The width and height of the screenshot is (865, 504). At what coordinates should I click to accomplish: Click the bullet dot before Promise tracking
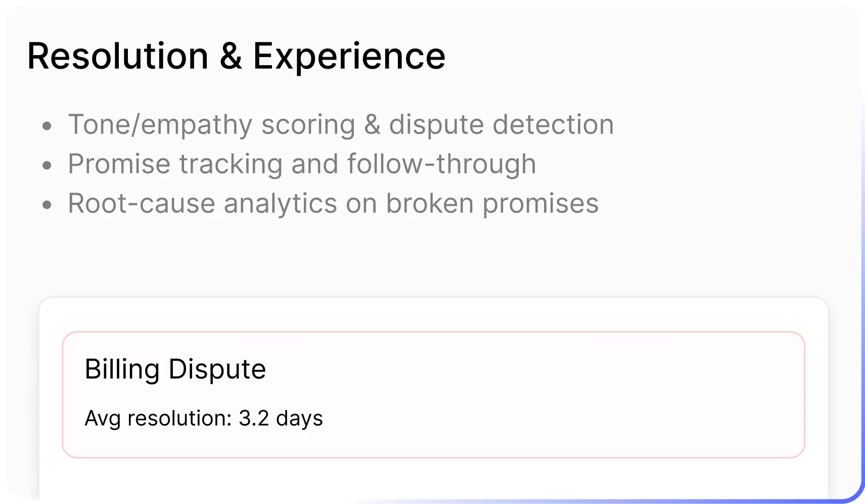[x=47, y=165]
